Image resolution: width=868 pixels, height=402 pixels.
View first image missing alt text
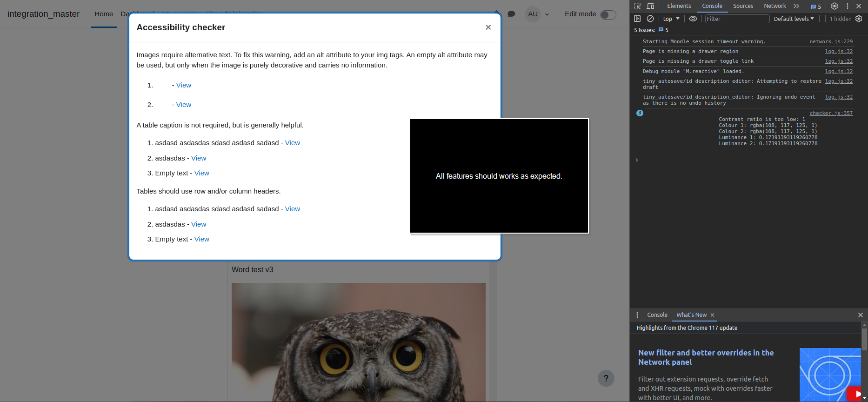pos(183,85)
